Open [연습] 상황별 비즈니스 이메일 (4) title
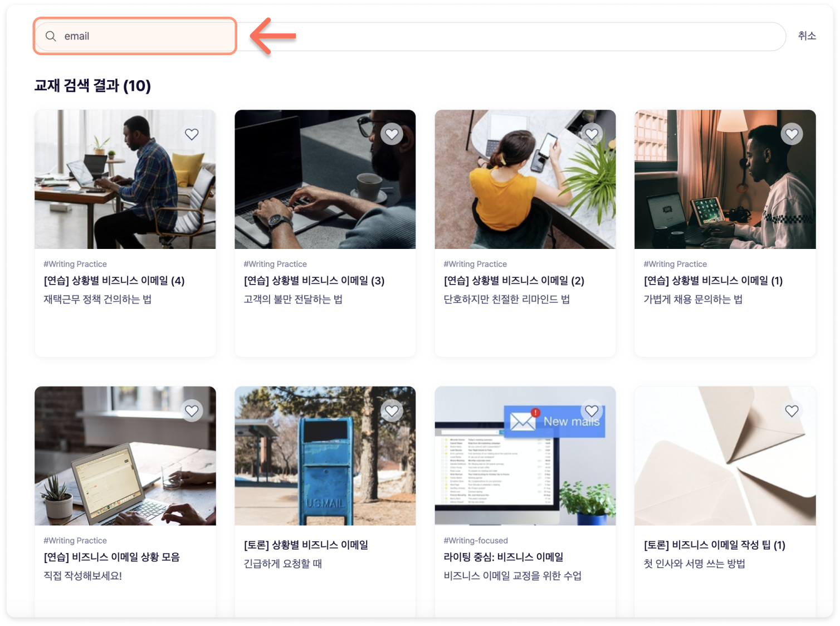This screenshot has width=840, height=626. [x=114, y=281]
